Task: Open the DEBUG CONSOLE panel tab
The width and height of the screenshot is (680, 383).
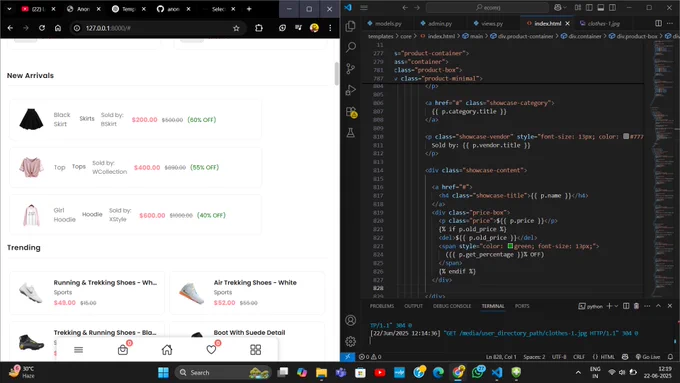Action: click(452, 306)
